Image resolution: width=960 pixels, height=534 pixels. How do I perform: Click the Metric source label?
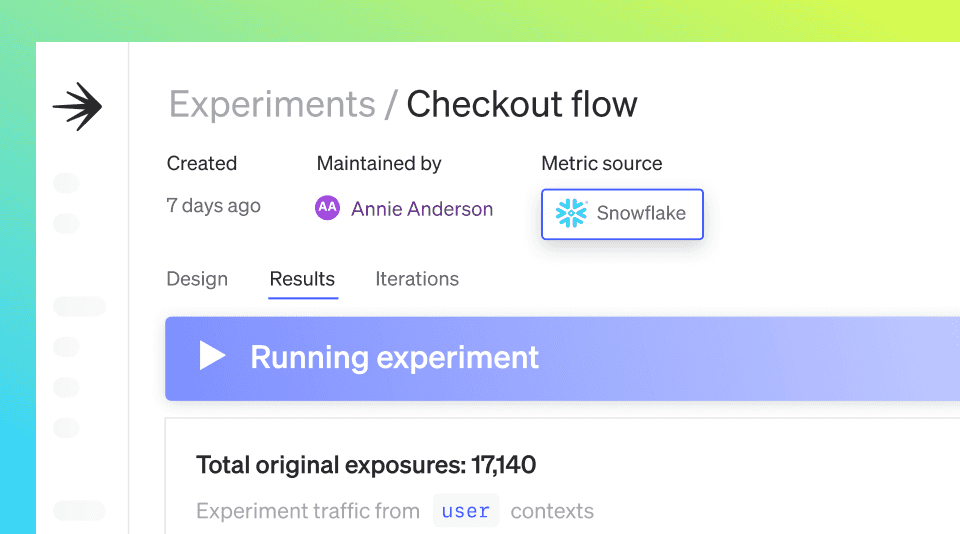click(602, 164)
